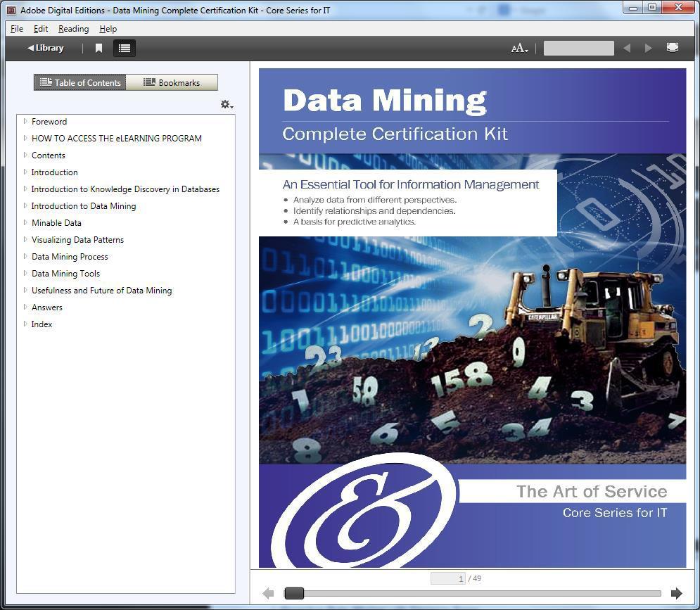Jump to Introduction to Knowledge Discovery in Databases

(125, 189)
